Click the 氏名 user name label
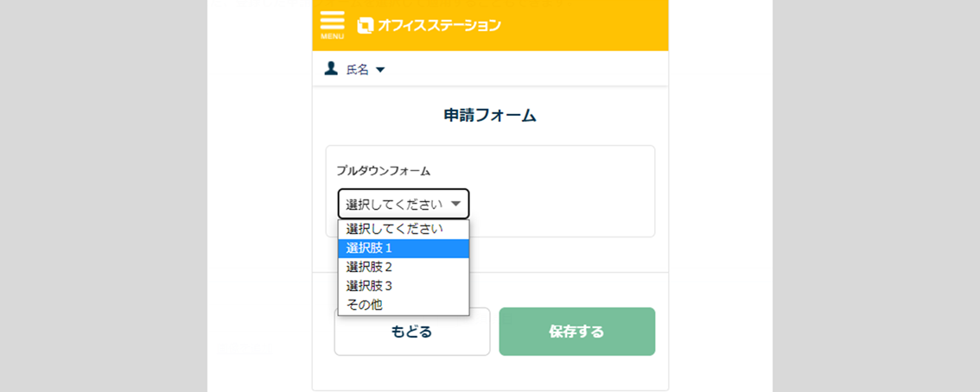The height and width of the screenshot is (392, 980). [358, 70]
